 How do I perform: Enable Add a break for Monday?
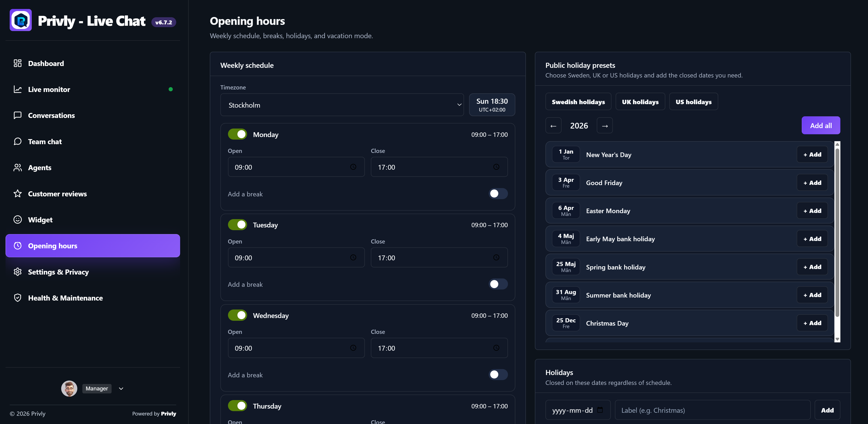coord(498,194)
